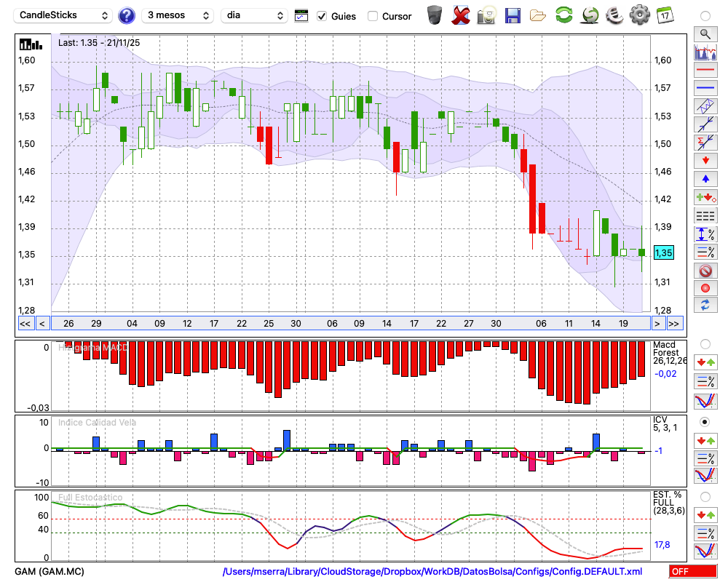Viewport: 728px width, 582px height.
Task: Click the date timeline scroll bar
Action: pos(349,323)
